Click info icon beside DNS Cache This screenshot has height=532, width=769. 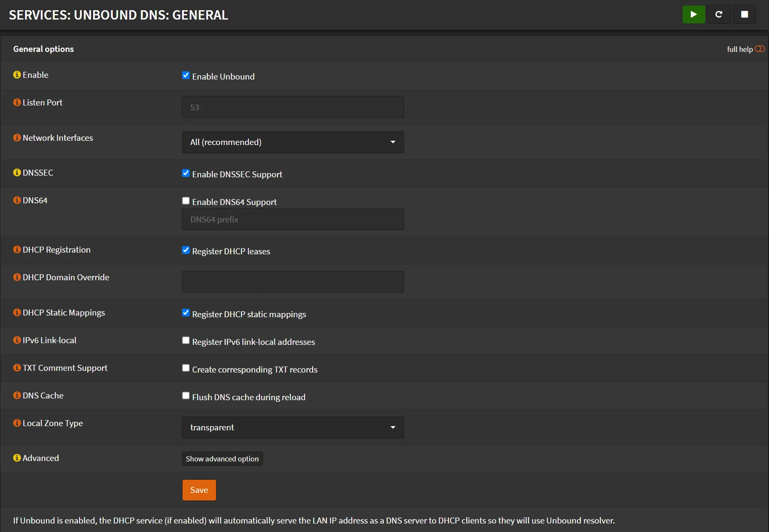[x=17, y=395]
